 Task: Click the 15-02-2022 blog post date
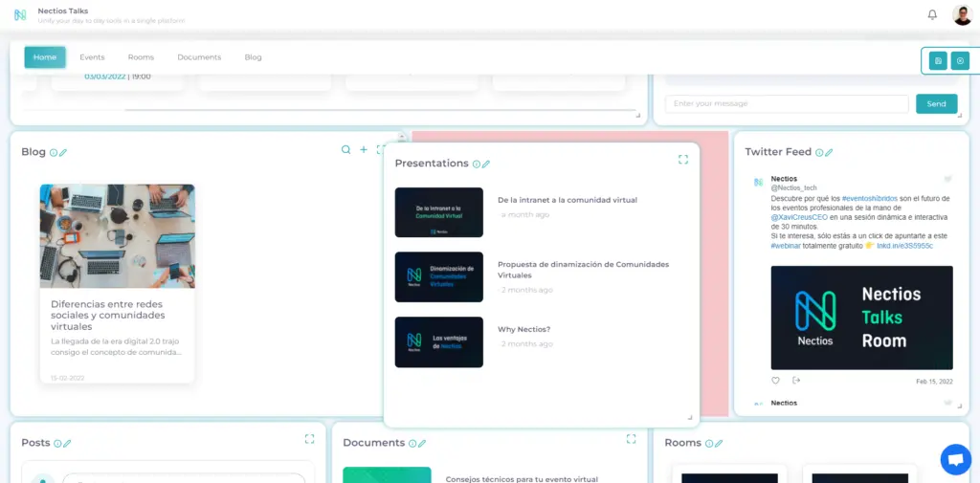tap(68, 378)
